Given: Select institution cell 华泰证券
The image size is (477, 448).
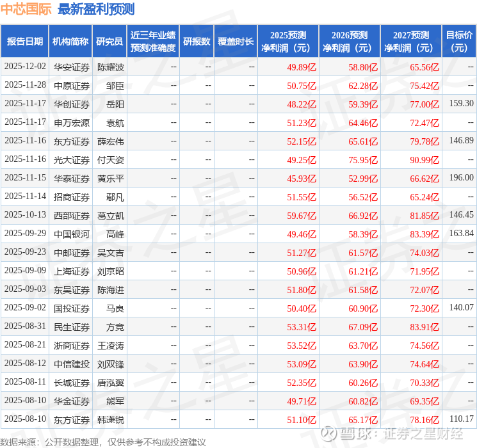Looking at the screenshot, I should point(72,179).
